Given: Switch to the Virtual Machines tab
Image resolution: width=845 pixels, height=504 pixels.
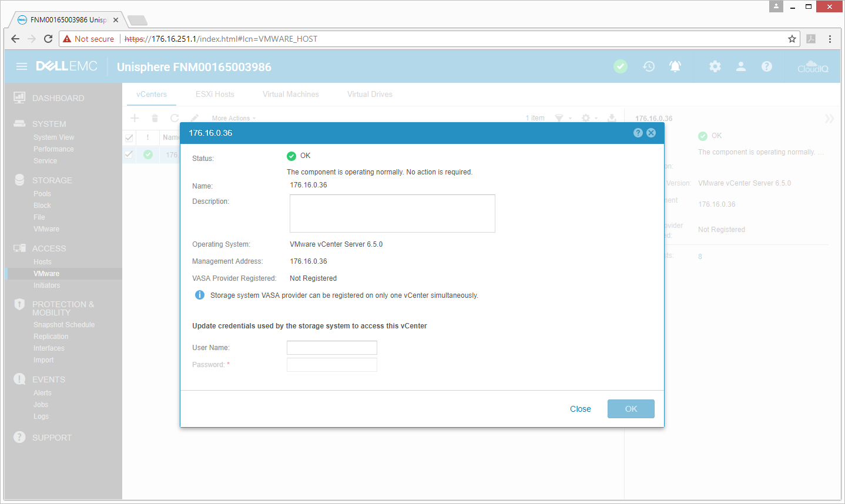Looking at the screenshot, I should point(291,94).
